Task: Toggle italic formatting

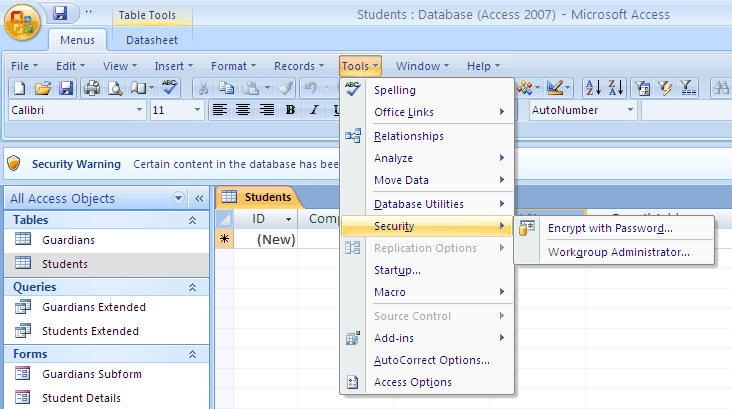Action: pos(314,110)
